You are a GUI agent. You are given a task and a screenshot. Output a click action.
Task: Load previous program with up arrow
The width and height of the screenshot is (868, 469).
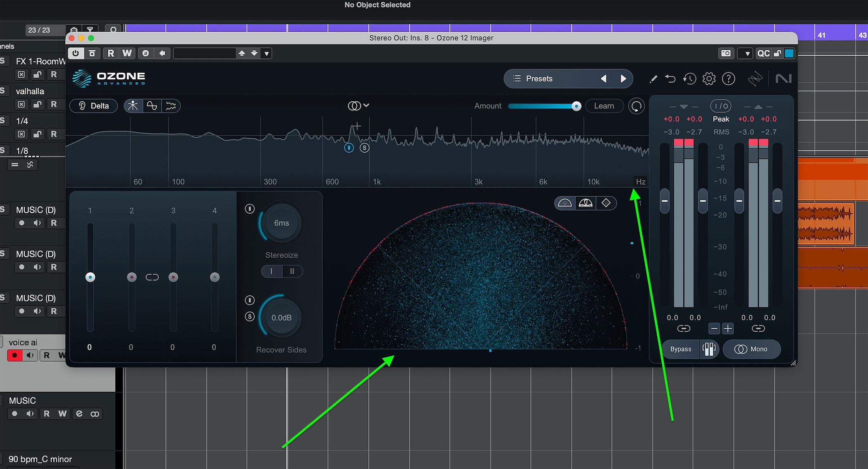(242, 53)
